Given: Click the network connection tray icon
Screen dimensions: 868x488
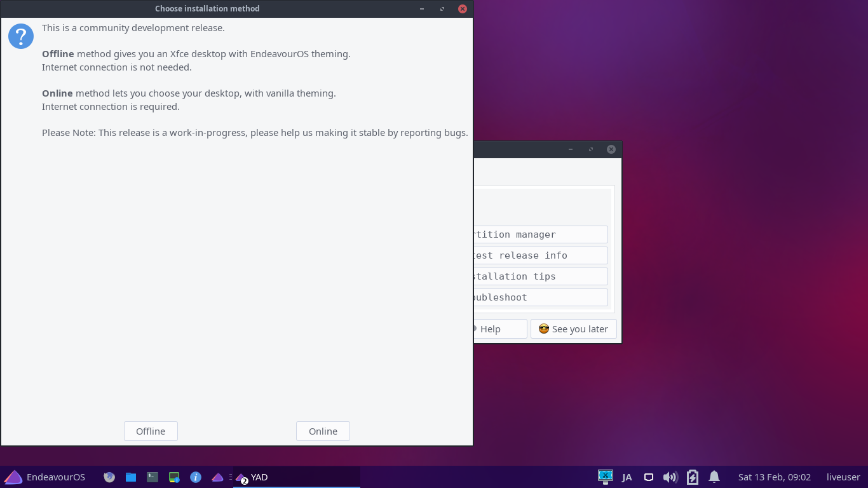Looking at the screenshot, I should pos(649,477).
